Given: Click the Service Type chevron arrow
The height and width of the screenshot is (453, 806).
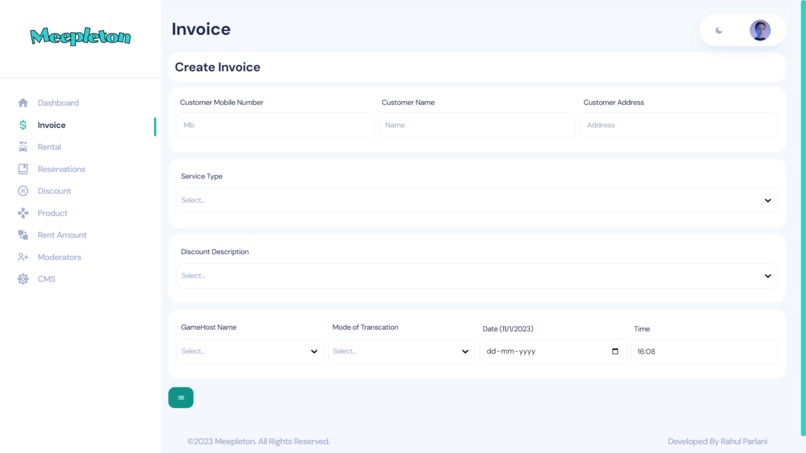Looking at the screenshot, I should 767,201.
